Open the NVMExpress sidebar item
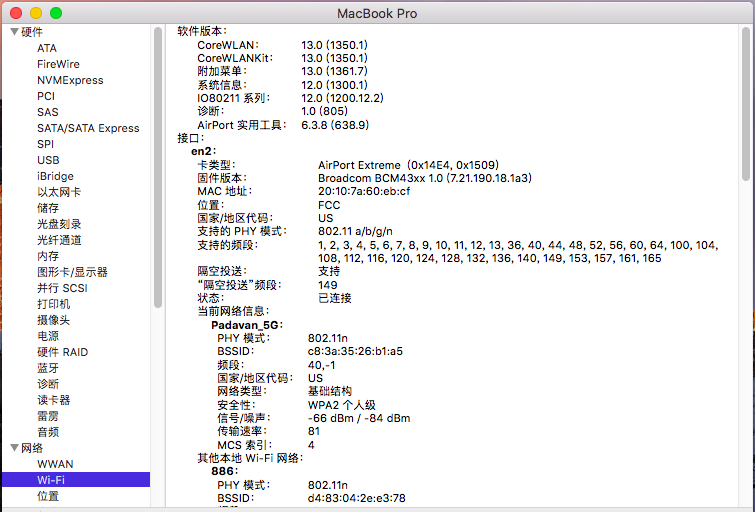The height and width of the screenshot is (512, 755). pos(70,80)
